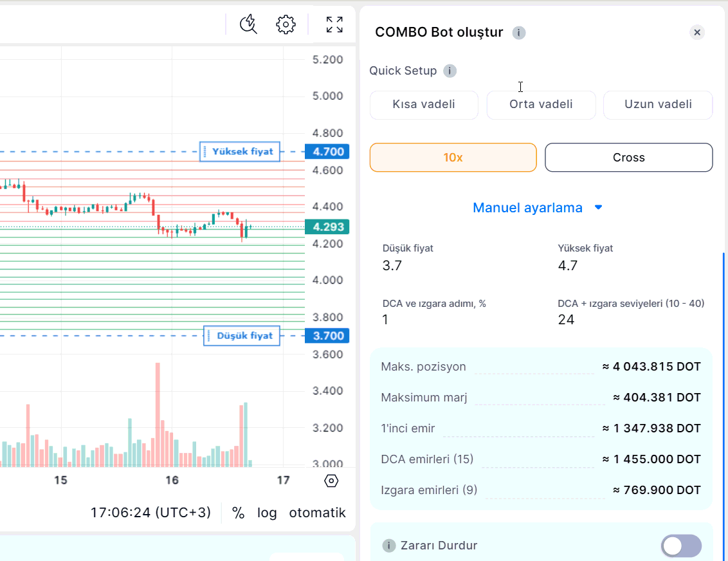Click the Yüksek fiyat price line handle
Screen dimensions: 728x561
pos(239,152)
